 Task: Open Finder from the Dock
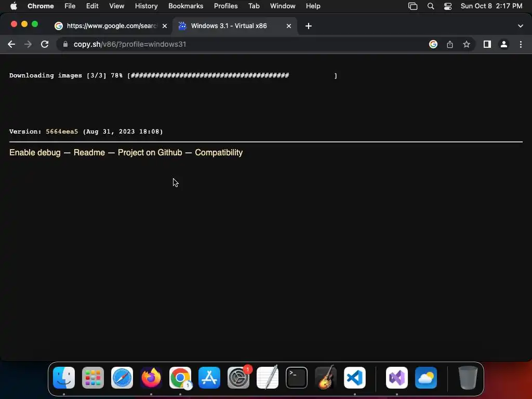[x=64, y=378]
